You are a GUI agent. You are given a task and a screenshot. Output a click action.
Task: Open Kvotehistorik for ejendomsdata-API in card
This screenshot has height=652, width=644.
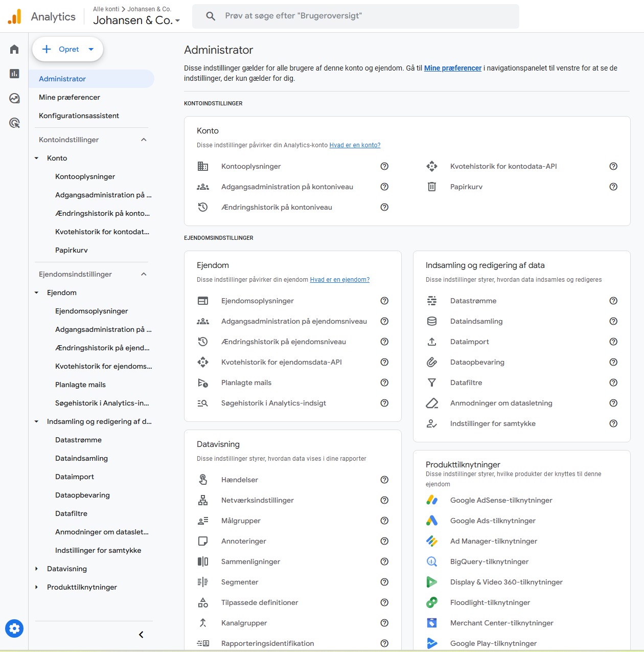[x=282, y=362]
